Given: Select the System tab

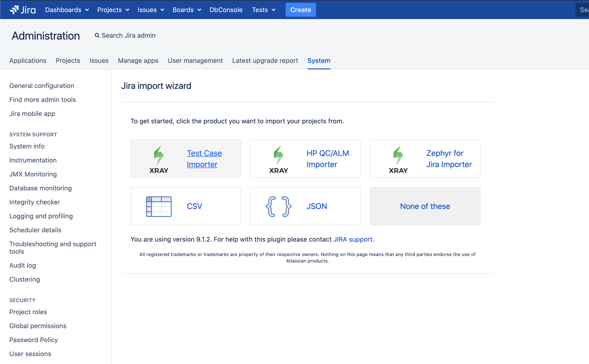Looking at the screenshot, I should (x=319, y=61).
